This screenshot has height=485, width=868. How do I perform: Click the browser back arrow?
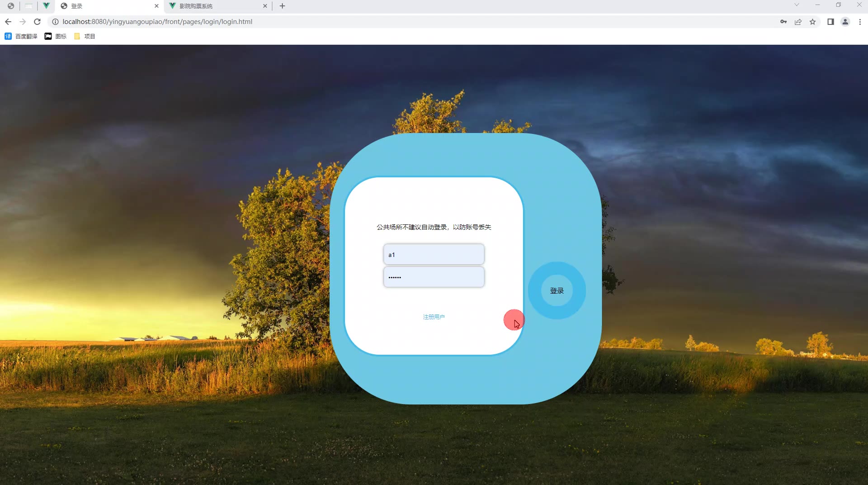pos(8,22)
